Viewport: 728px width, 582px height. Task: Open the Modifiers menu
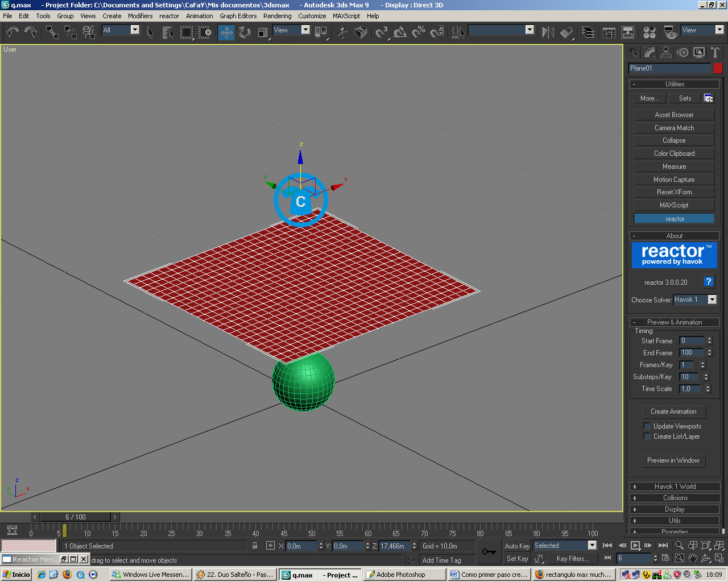point(140,16)
